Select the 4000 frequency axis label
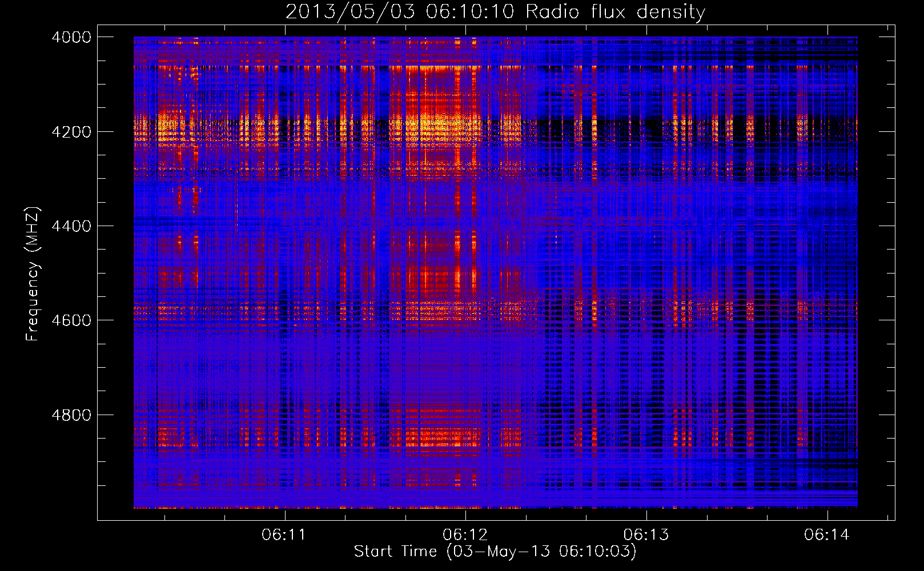The image size is (924, 571). pyautogui.click(x=71, y=37)
